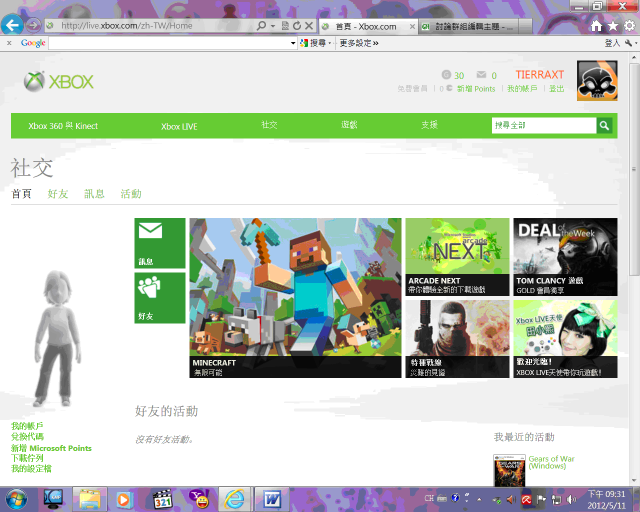Click the Google toolbar 搜尋 button
This screenshot has width=640, height=512.
pos(315,43)
